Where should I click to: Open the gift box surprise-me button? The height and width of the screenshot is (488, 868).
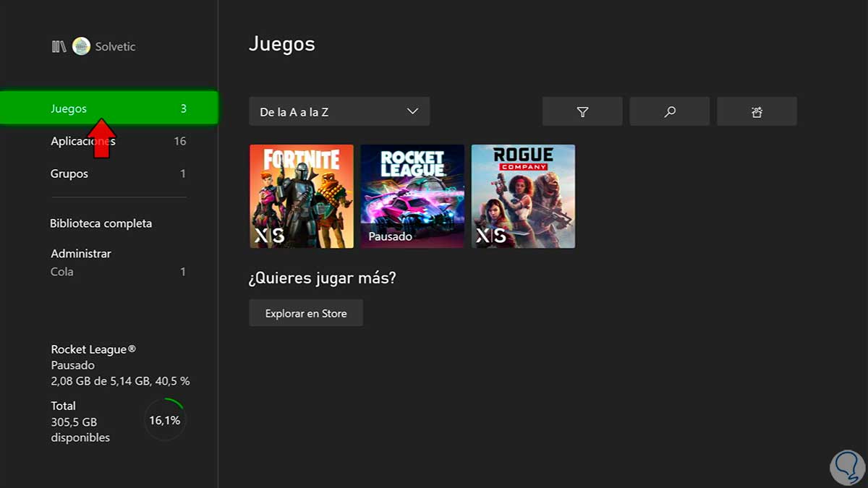coord(757,112)
